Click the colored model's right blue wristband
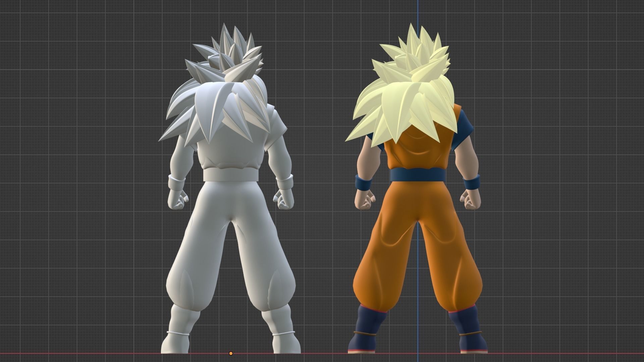 coord(471,183)
